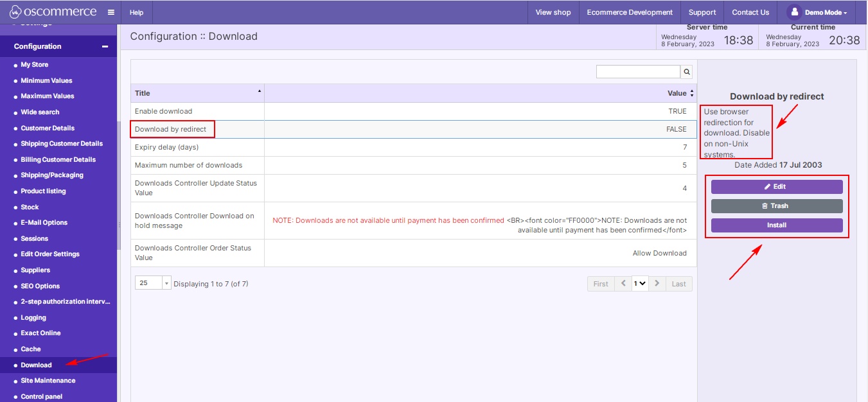Open Stock configuration
Image resolution: width=868 pixels, height=402 pixels.
point(30,207)
